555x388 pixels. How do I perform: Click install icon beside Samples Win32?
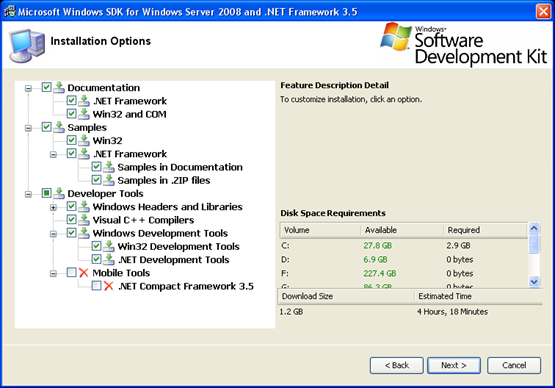tap(84, 141)
